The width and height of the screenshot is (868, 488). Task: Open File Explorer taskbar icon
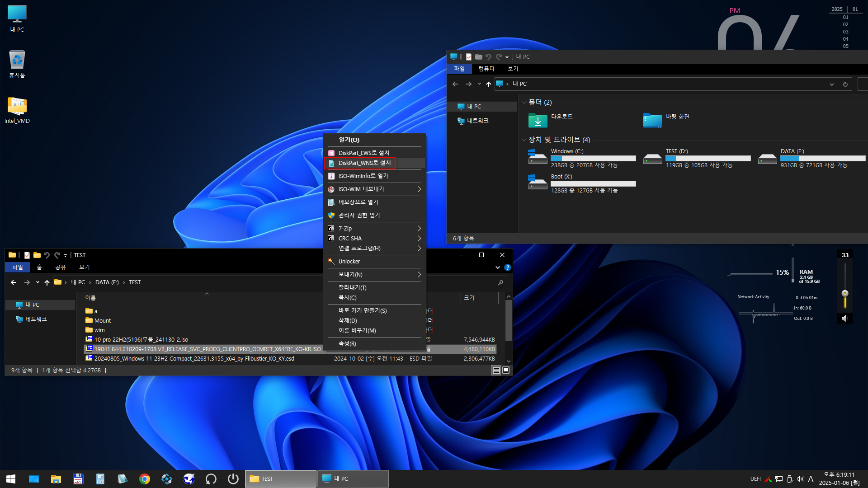[56, 479]
